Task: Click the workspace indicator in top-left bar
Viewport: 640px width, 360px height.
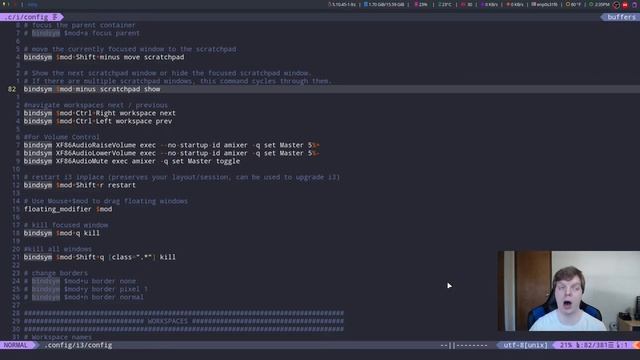Action: (x=6, y=4)
